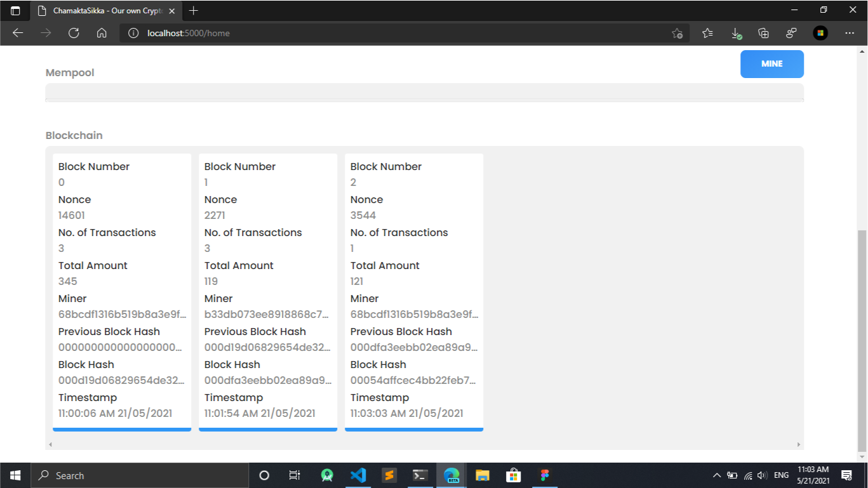Click timestamp 11:01:54 AM 21/05/2021
This screenshot has width=868, height=488.
point(260,414)
